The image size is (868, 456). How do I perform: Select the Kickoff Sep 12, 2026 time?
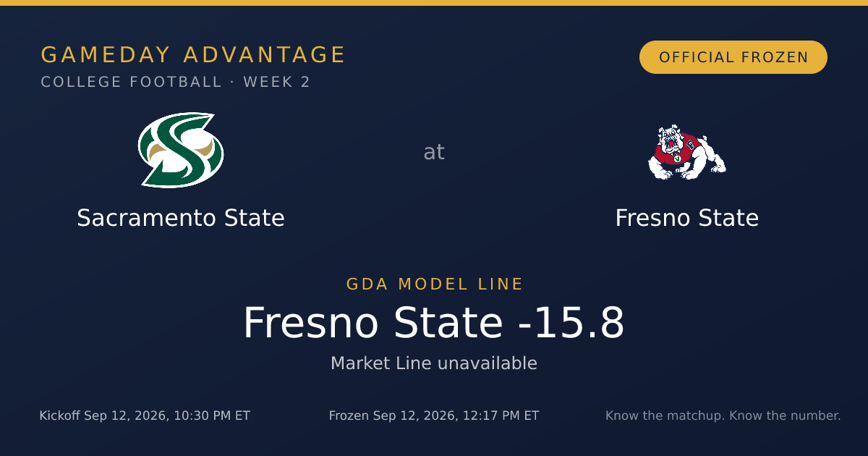145,415
